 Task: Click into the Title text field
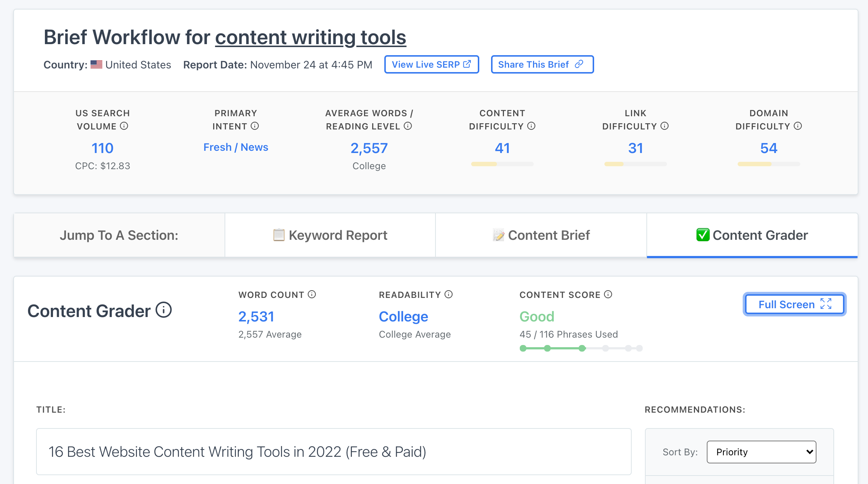click(x=334, y=452)
